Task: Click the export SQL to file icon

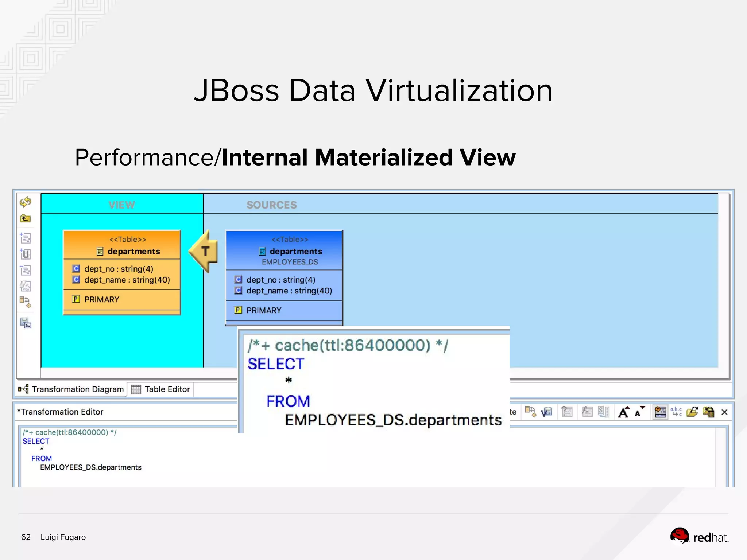Action: point(708,412)
